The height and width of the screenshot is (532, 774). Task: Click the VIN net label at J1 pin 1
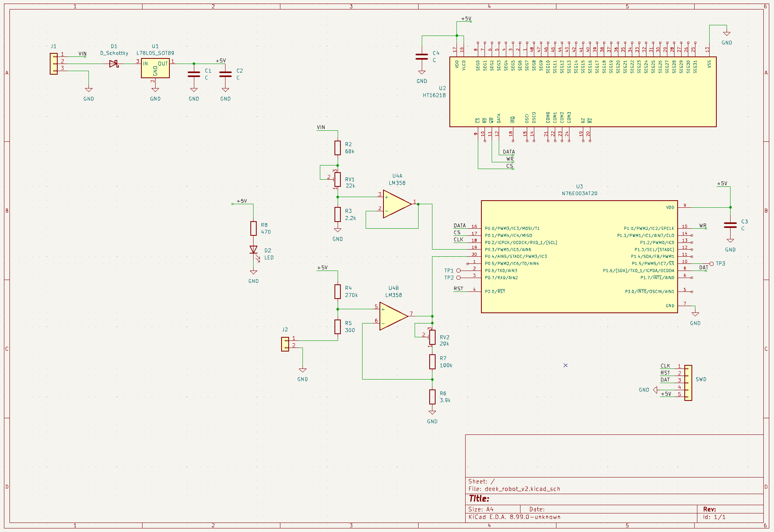(x=82, y=54)
